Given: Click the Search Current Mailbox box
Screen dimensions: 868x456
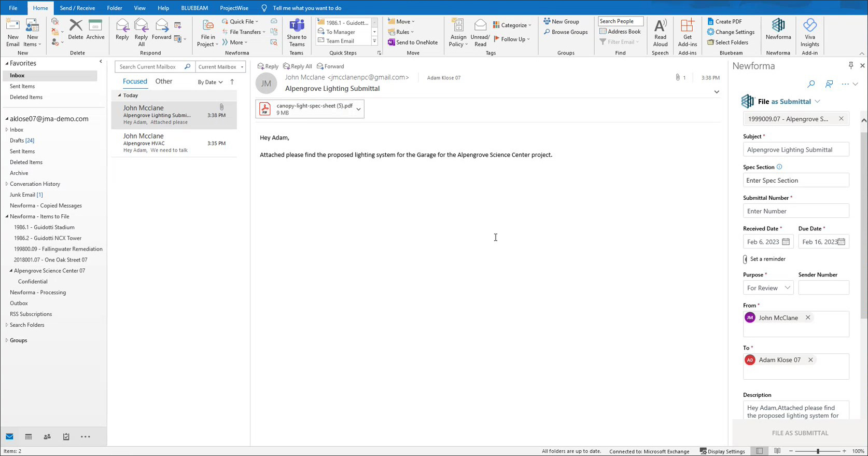Looking at the screenshot, I should click(150, 67).
